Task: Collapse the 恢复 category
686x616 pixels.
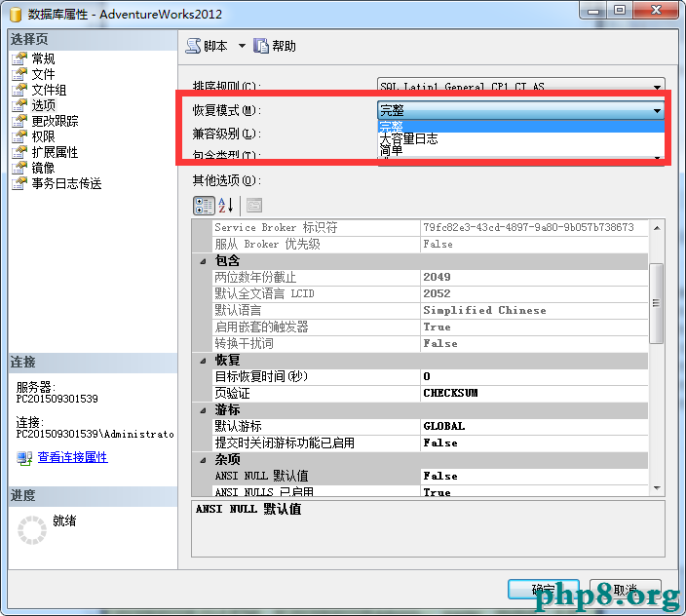Action: pyautogui.click(x=203, y=361)
